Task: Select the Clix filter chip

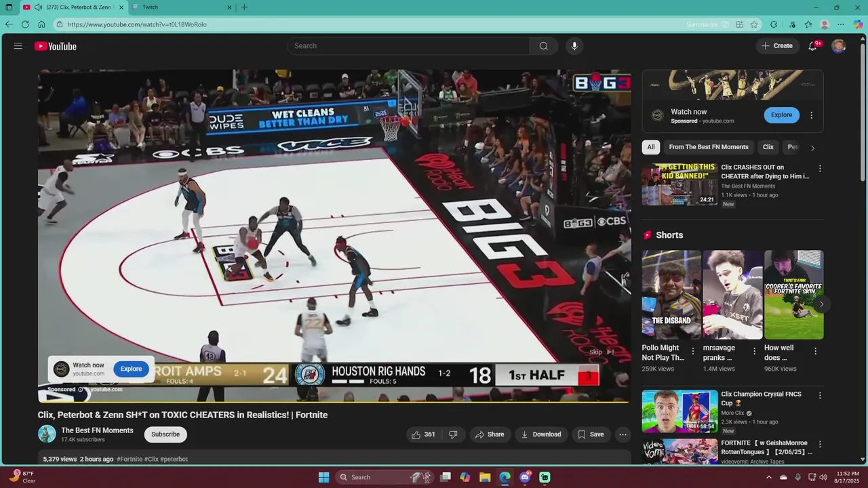Action: pyautogui.click(x=768, y=147)
